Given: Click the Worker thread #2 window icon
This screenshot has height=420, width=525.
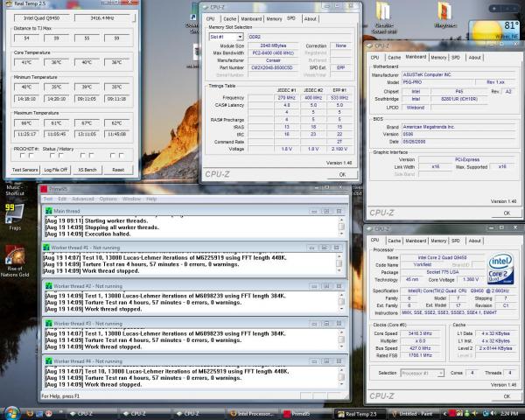Looking at the screenshot, I should (x=49, y=286).
